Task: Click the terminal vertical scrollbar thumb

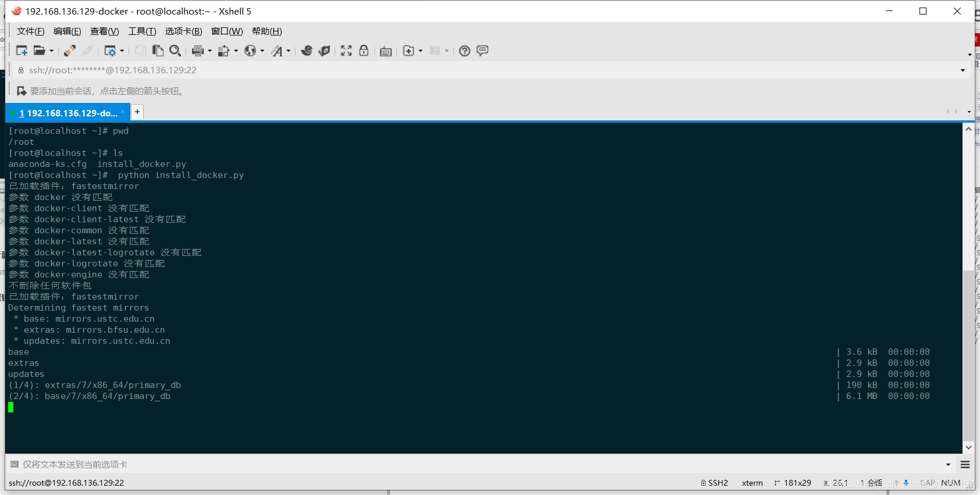Action: [x=968, y=355]
